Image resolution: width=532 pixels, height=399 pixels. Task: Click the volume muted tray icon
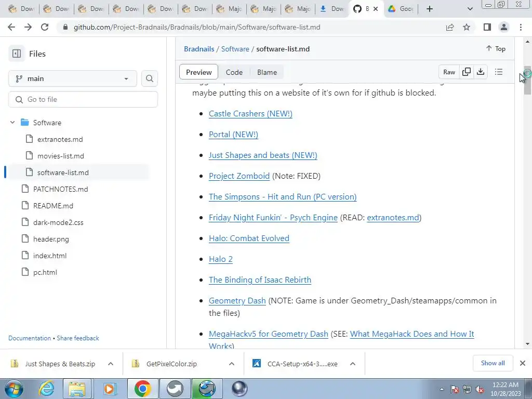480,390
